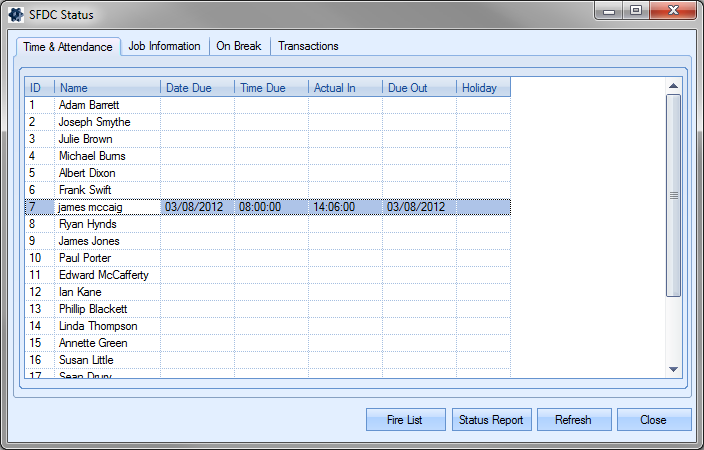704x450 pixels.
Task: Select the Ian Kane row
Action: 268,292
